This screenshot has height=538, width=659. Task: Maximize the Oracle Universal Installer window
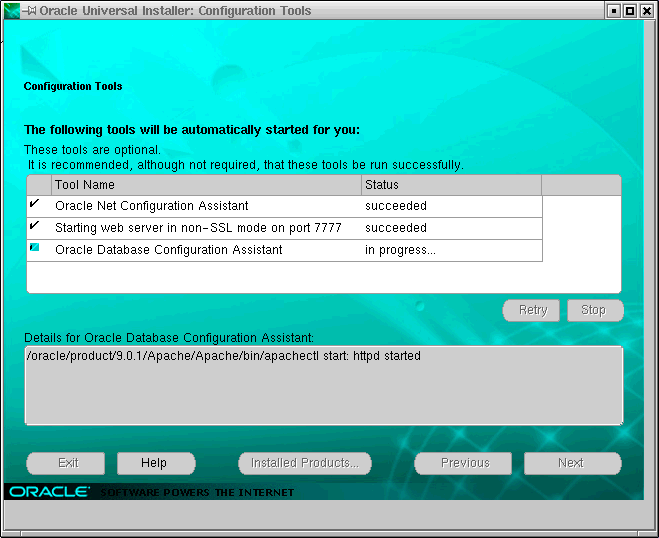(x=630, y=11)
